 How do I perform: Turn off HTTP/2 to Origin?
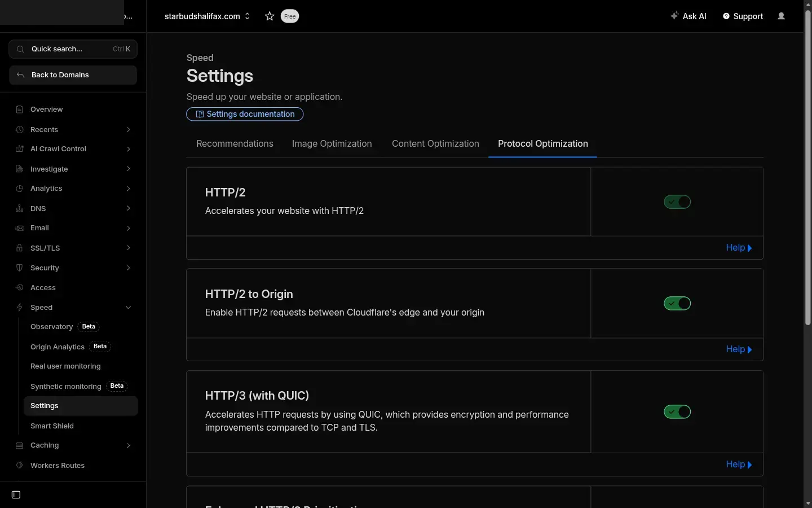(677, 303)
